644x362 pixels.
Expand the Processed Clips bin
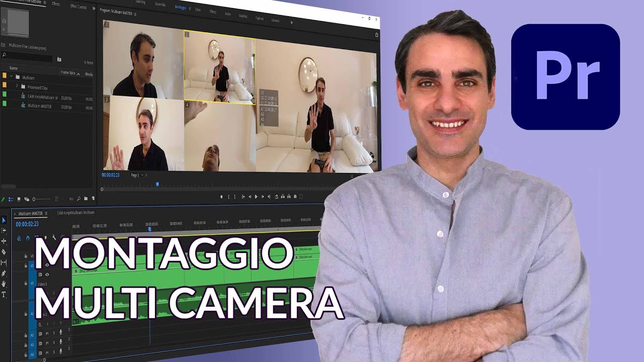[x=17, y=85]
